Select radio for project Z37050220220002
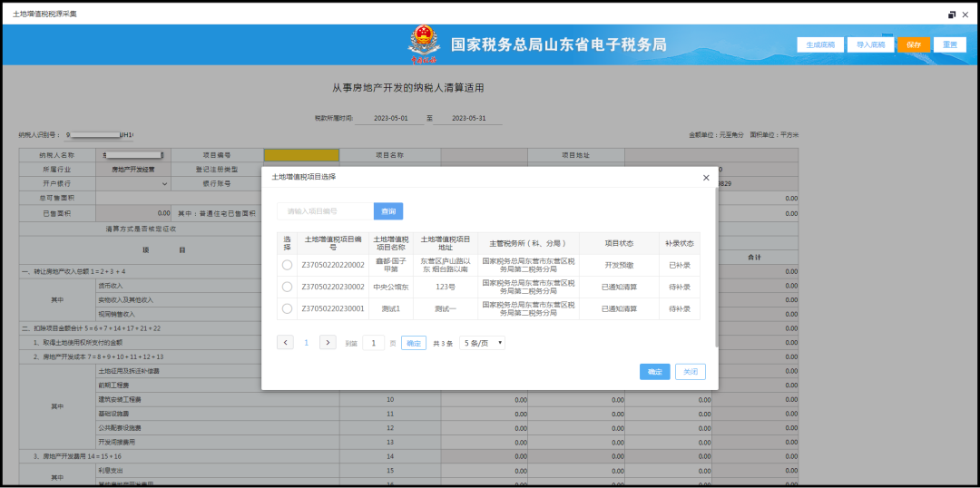The width and height of the screenshot is (980, 488). 287,265
